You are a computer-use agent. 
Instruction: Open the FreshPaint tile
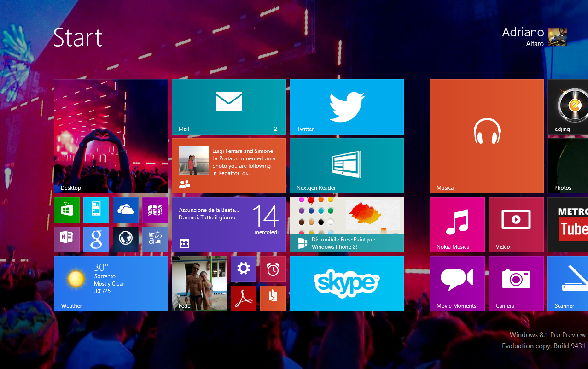coord(347,225)
